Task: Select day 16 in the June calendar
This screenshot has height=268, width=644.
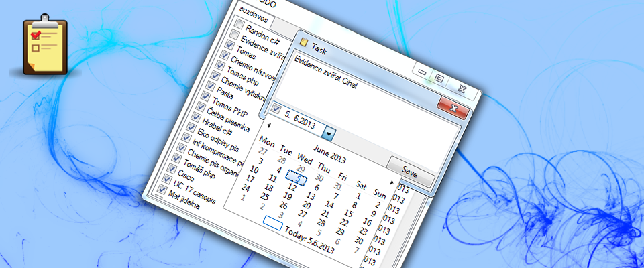Action: [x=367, y=222]
